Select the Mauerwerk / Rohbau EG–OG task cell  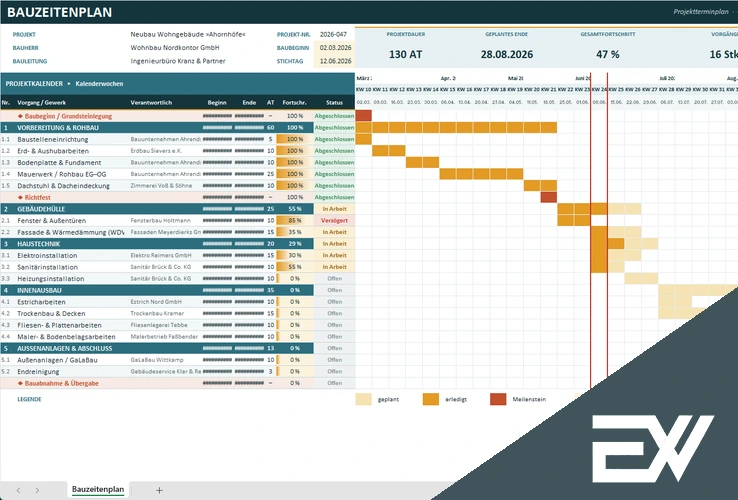pyautogui.click(x=62, y=174)
